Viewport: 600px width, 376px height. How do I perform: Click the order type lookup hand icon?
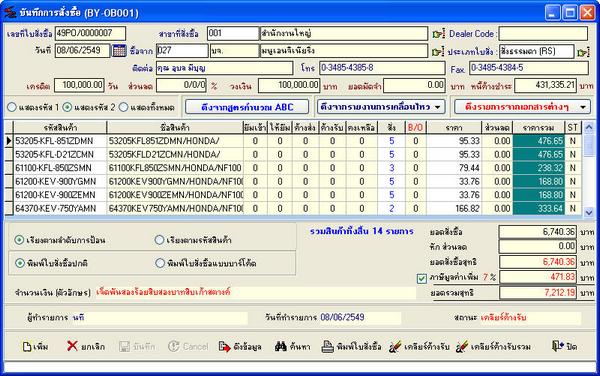click(583, 52)
